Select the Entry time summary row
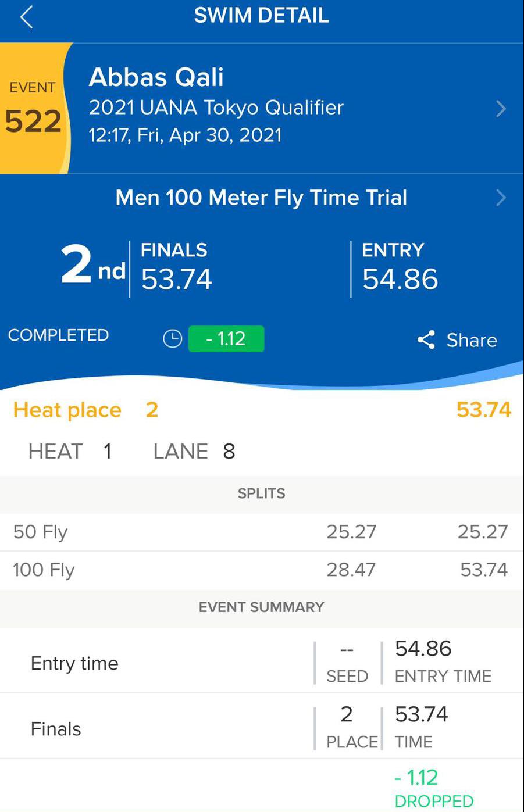 262,661
